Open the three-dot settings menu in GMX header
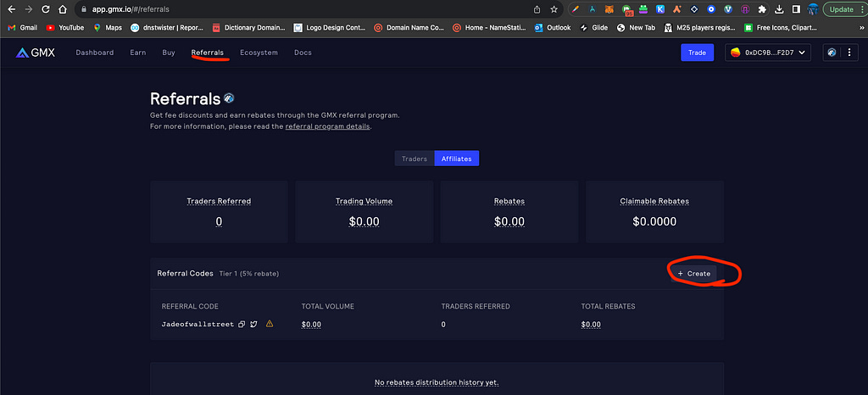Image resolution: width=868 pixels, height=395 pixels. [849, 53]
